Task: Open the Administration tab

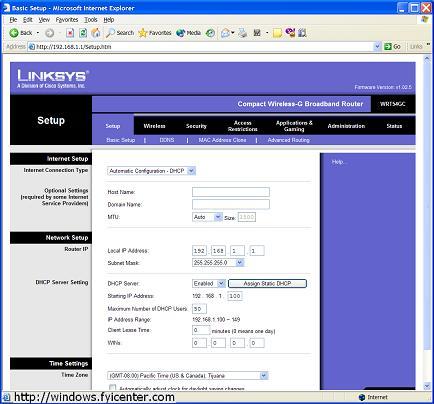Action: pos(346,126)
